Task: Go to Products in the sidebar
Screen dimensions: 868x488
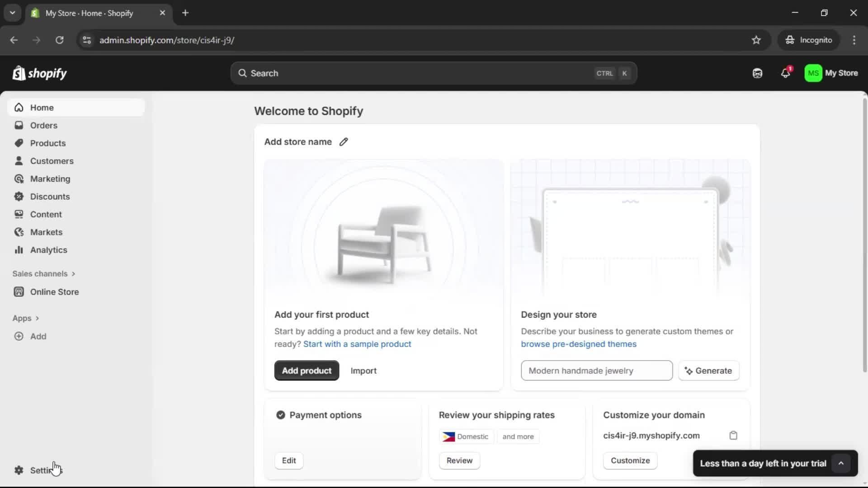Action: tap(47, 143)
